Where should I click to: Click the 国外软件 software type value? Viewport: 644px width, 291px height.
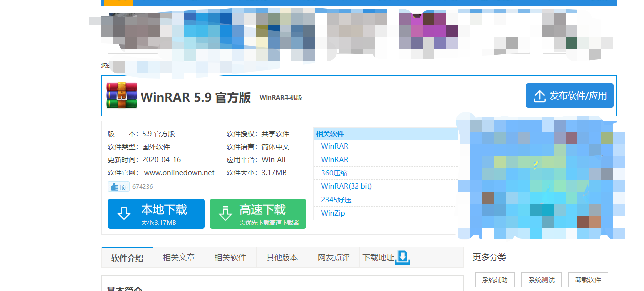click(x=156, y=147)
